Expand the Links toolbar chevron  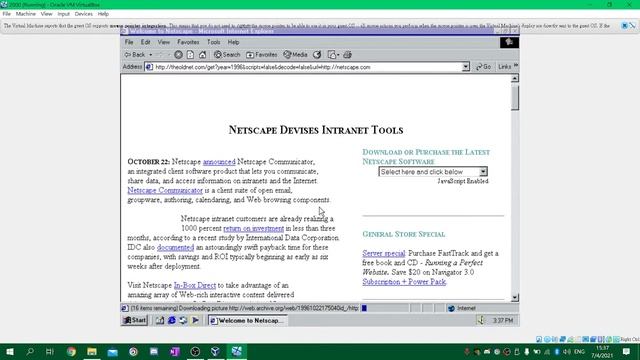[516, 66]
